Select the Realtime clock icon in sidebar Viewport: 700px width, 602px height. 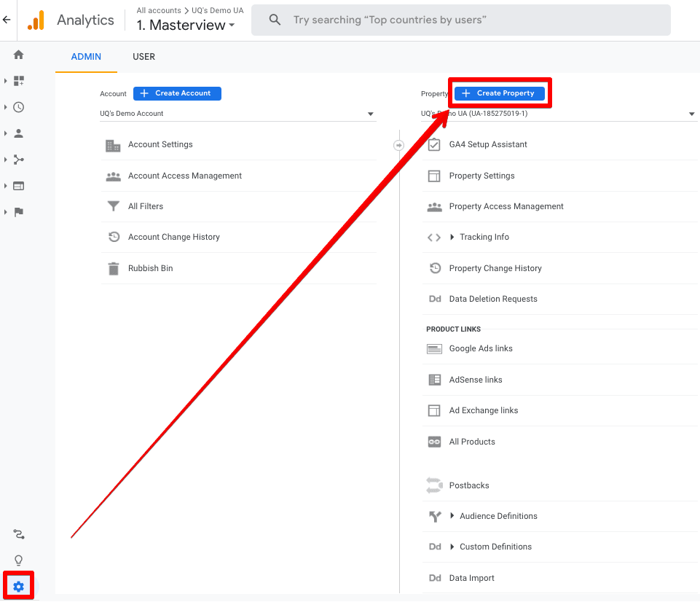17,107
